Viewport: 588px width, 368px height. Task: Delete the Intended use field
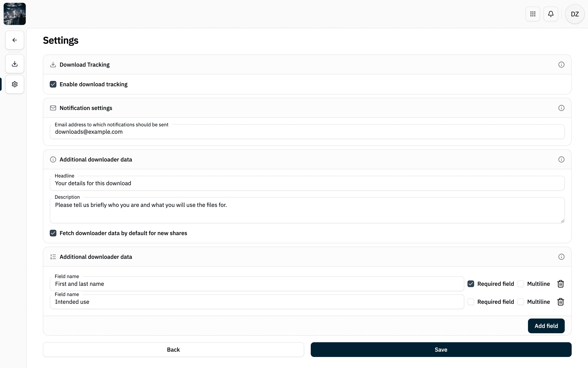[x=560, y=302]
